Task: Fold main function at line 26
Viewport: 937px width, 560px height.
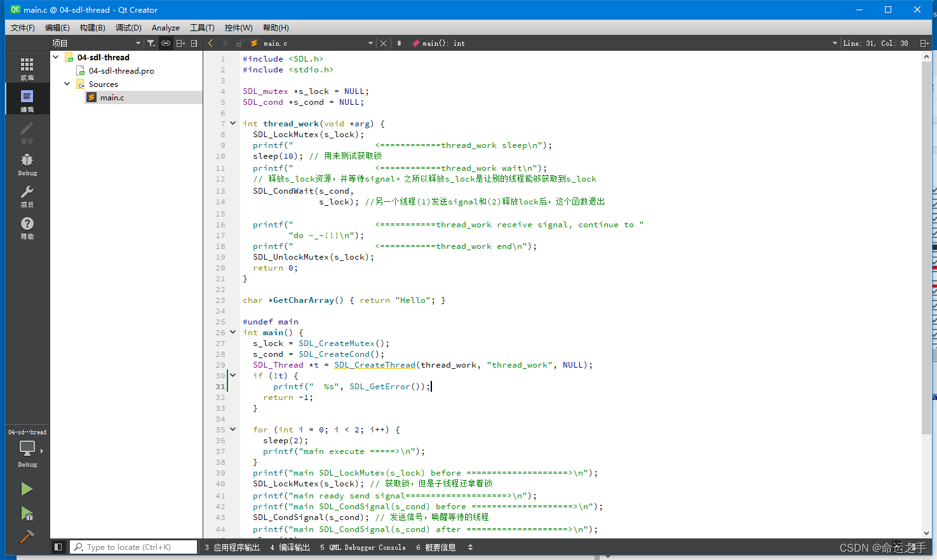Action: point(233,332)
